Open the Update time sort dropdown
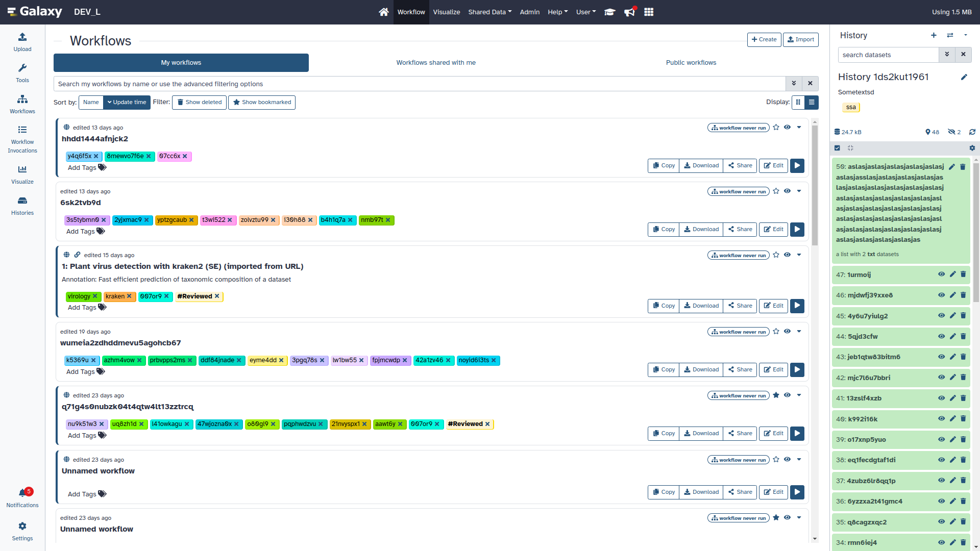Viewport: 980px width, 551px height. click(126, 102)
